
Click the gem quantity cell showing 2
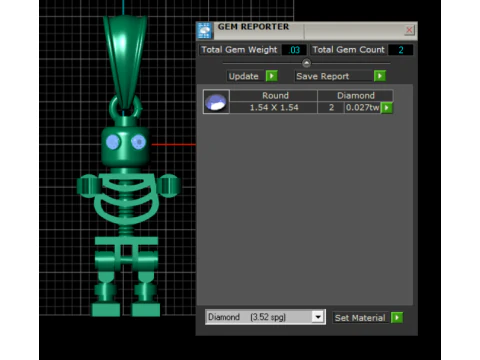click(x=331, y=108)
